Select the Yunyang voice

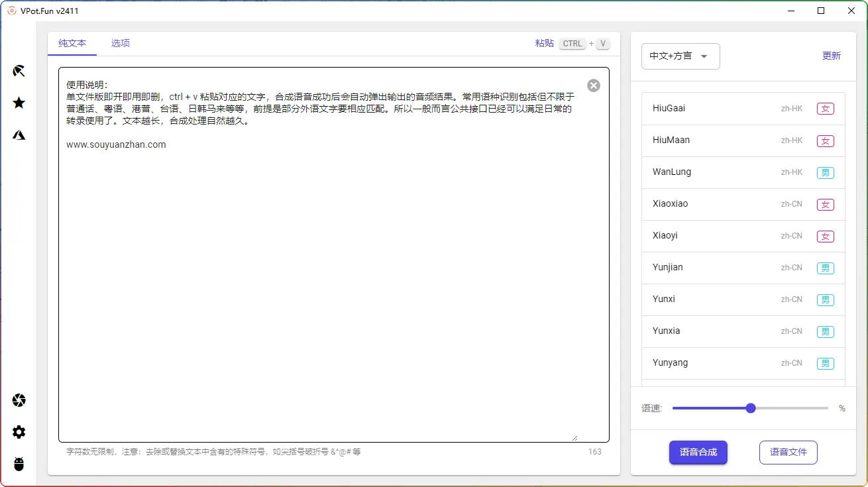tap(743, 363)
